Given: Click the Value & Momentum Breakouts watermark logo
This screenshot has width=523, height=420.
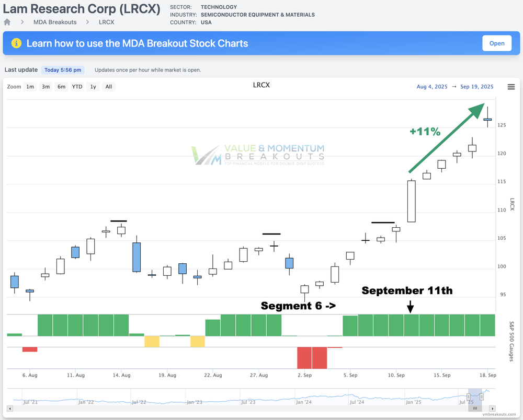Looking at the screenshot, I should (x=258, y=155).
